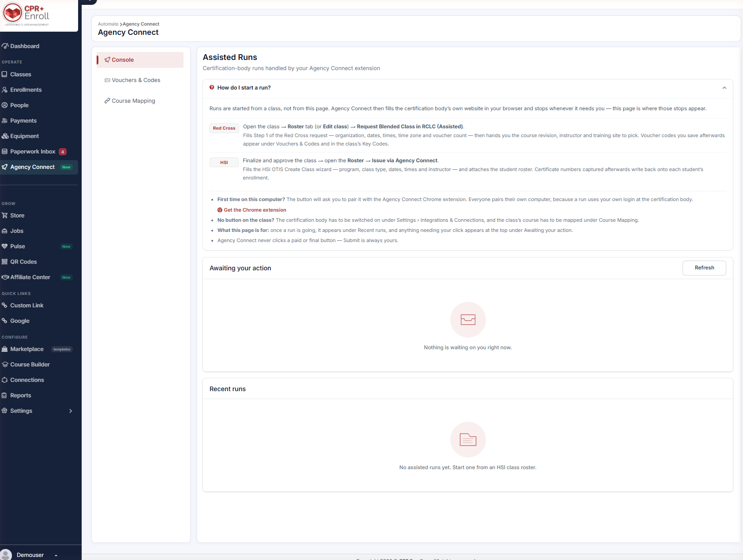Click the 'Assisted Runs' heading

(230, 57)
